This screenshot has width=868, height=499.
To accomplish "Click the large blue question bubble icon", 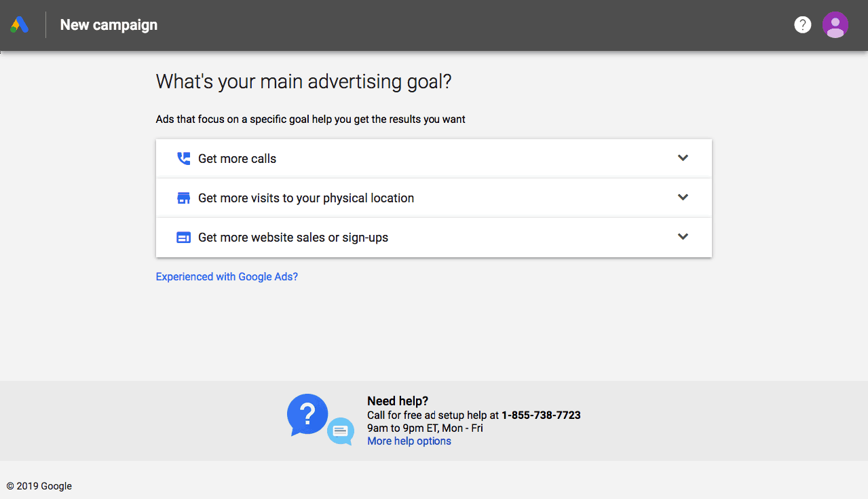I will (x=307, y=414).
